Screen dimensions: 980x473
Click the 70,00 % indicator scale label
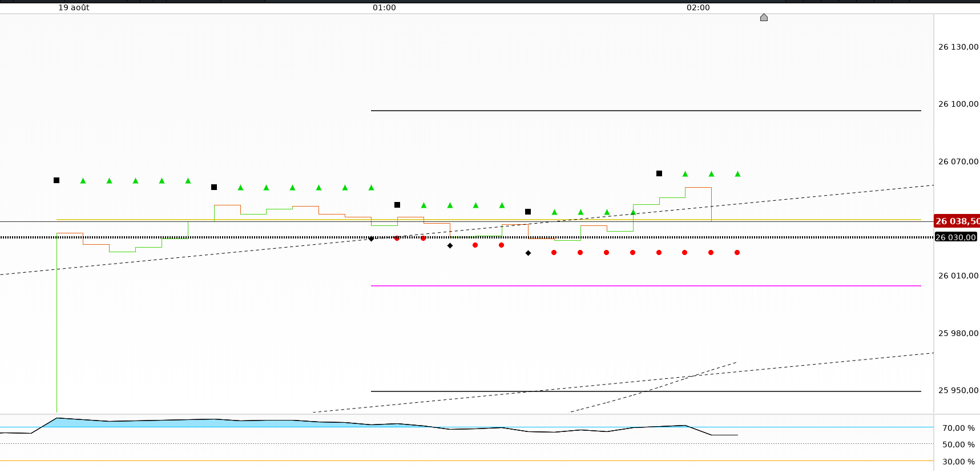pos(958,428)
